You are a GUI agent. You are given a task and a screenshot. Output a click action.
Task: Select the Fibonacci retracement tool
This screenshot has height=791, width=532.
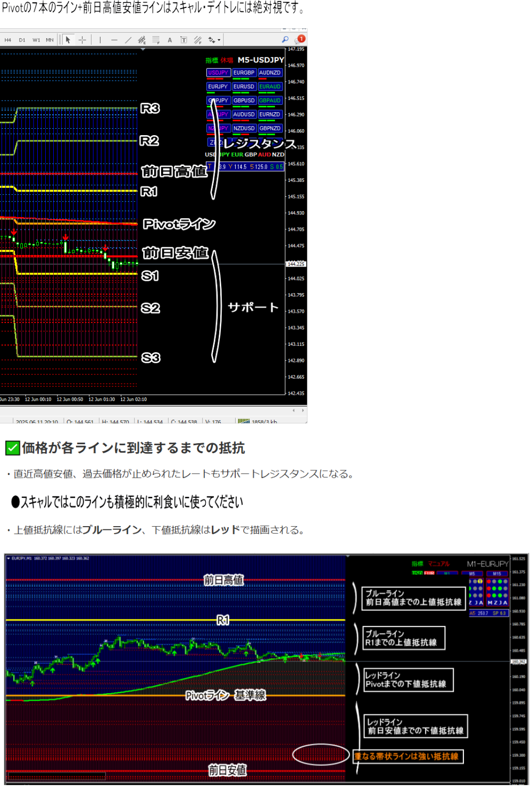tap(156, 40)
